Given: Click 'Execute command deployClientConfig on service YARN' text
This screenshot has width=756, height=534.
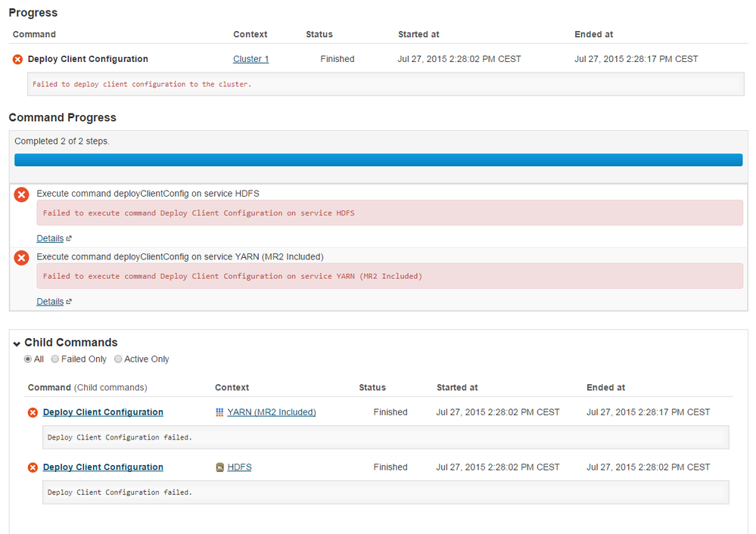Looking at the screenshot, I should click(180, 256).
